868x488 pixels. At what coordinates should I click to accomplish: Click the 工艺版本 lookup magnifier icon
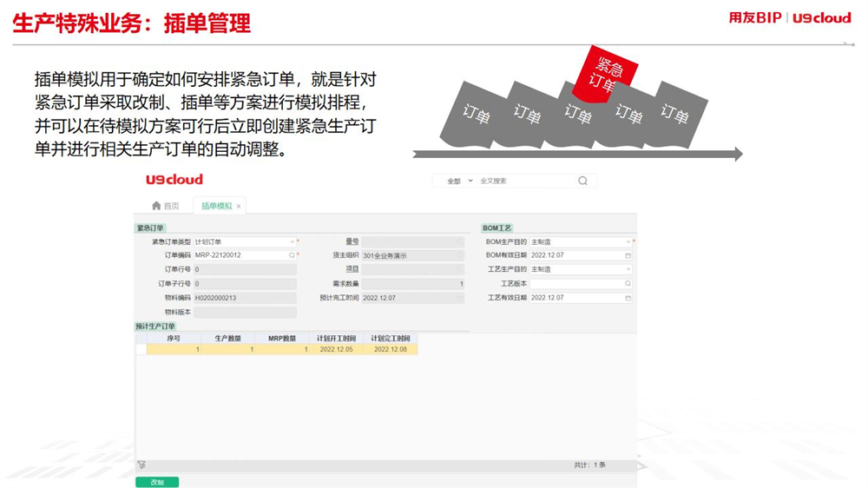pos(628,284)
